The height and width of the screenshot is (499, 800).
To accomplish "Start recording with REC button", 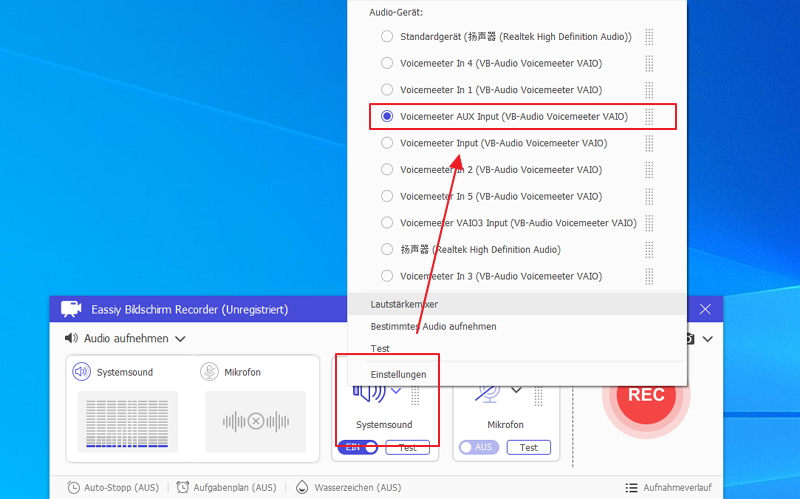I will (646, 395).
